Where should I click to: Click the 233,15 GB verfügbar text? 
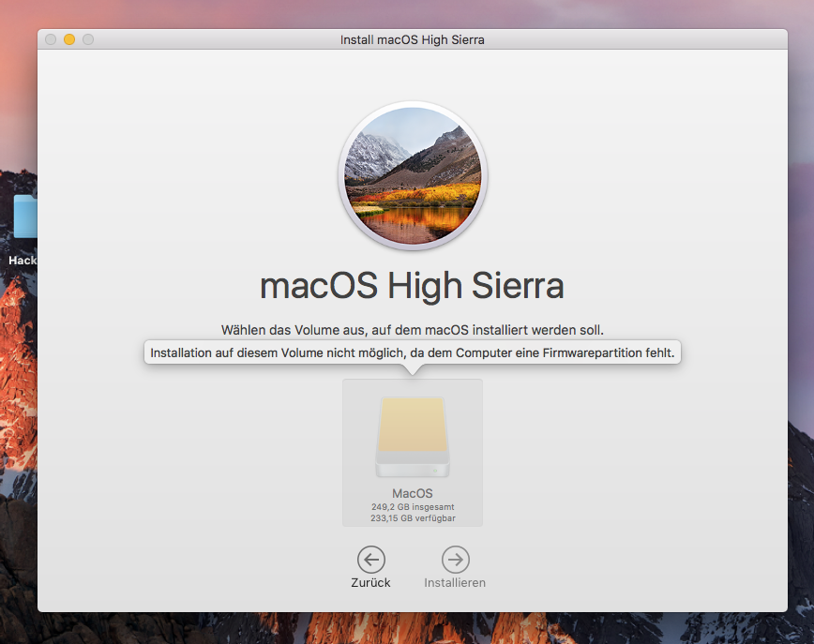tap(413, 518)
